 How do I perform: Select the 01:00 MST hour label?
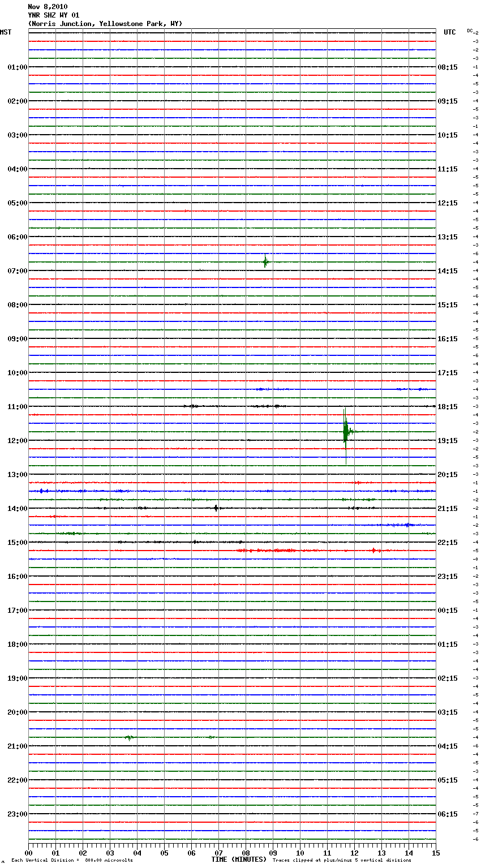point(18,67)
